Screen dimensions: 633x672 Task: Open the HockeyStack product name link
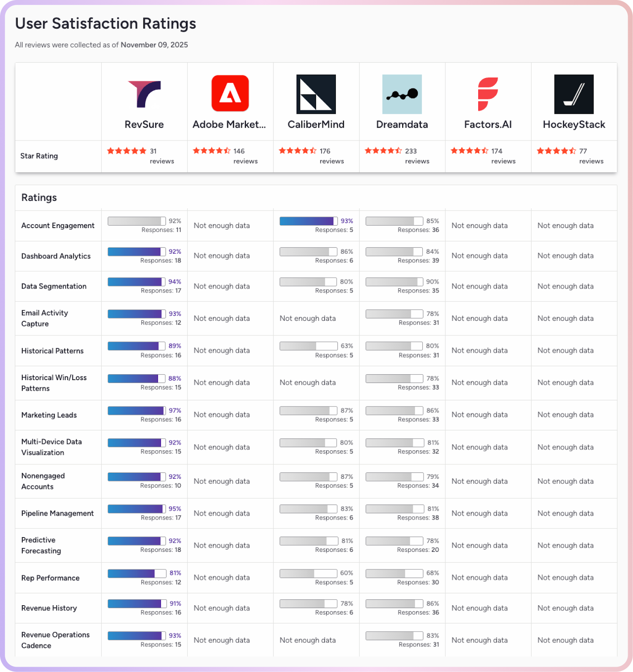pyautogui.click(x=574, y=125)
